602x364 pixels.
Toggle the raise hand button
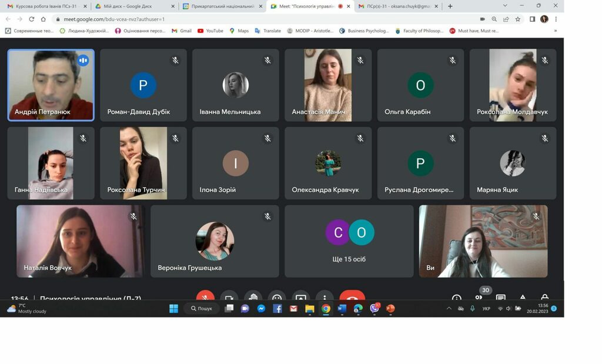coord(253,297)
